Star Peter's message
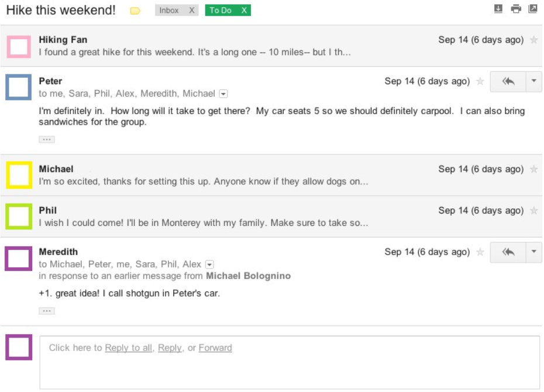The width and height of the screenshot is (544, 392). click(x=480, y=82)
